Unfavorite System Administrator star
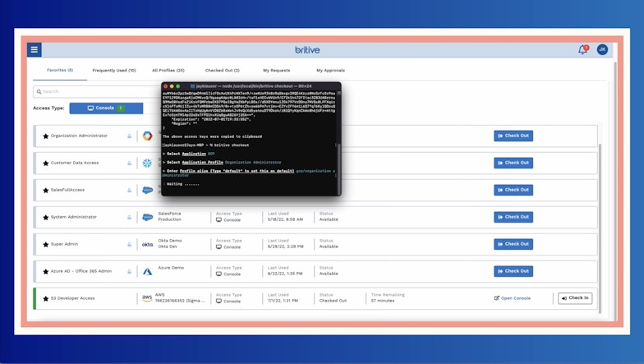 point(46,217)
